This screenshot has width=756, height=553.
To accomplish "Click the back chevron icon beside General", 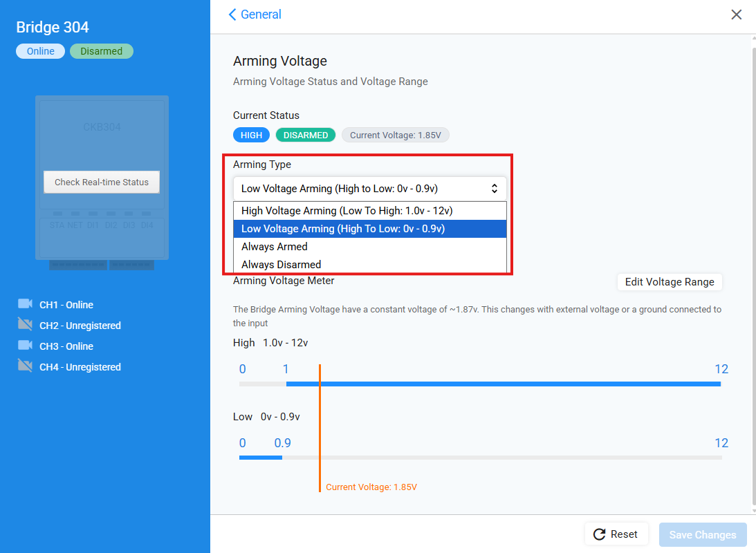I will click(232, 15).
